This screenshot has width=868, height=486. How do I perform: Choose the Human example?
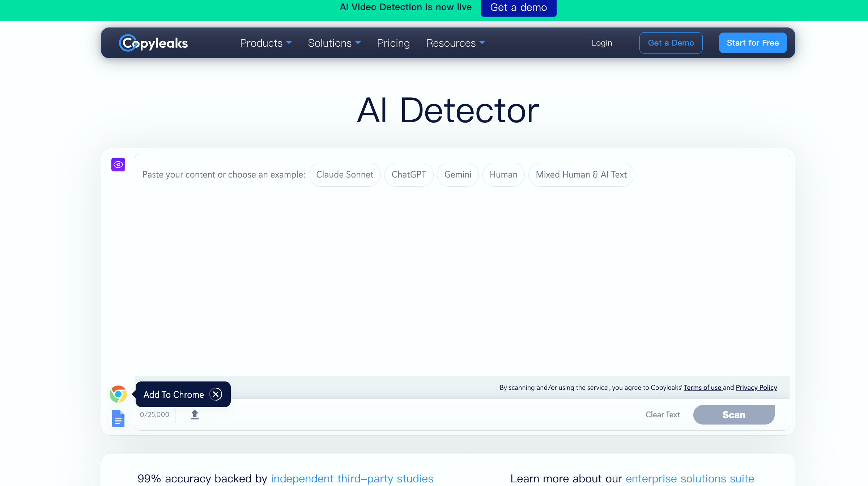point(503,175)
